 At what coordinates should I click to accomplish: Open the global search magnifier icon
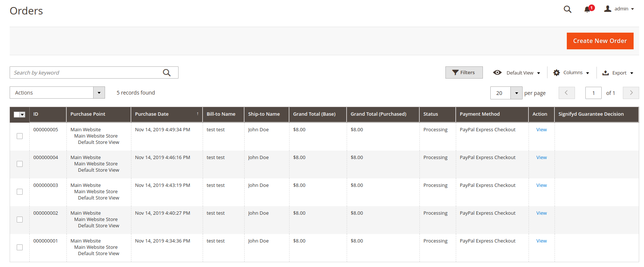[568, 9]
